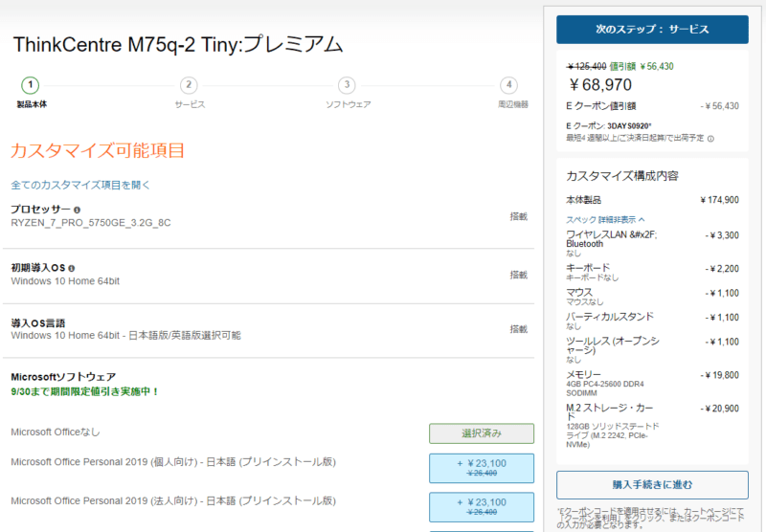This screenshot has height=532, width=766.
Task: Click coupon code 3DAYS0920 text
Action: pos(629,126)
